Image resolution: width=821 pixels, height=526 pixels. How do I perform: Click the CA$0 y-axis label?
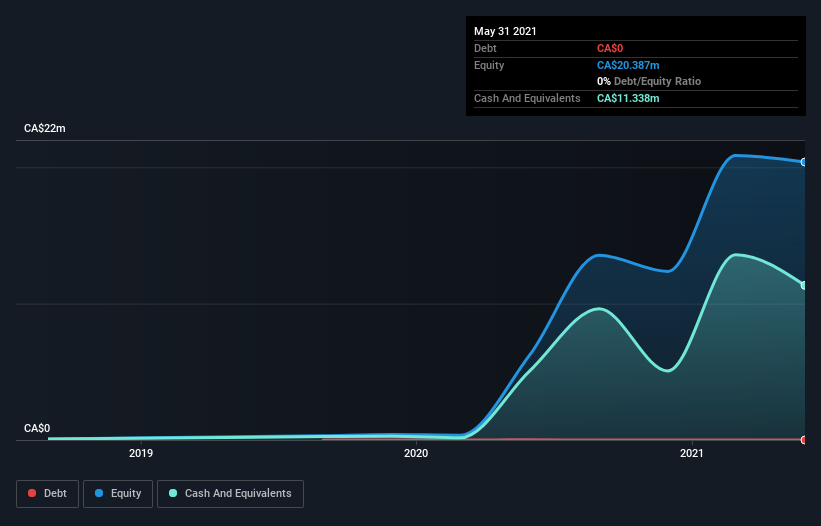(37, 428)
